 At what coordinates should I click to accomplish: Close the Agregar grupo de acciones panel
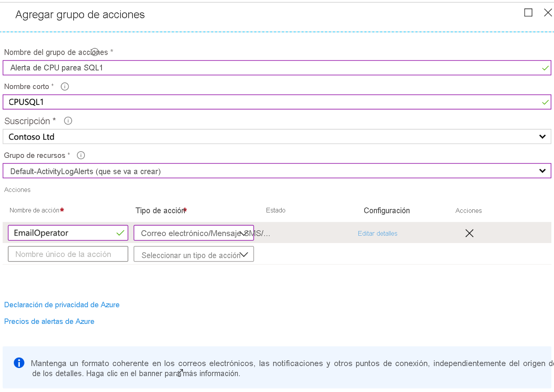click(548, 12)
